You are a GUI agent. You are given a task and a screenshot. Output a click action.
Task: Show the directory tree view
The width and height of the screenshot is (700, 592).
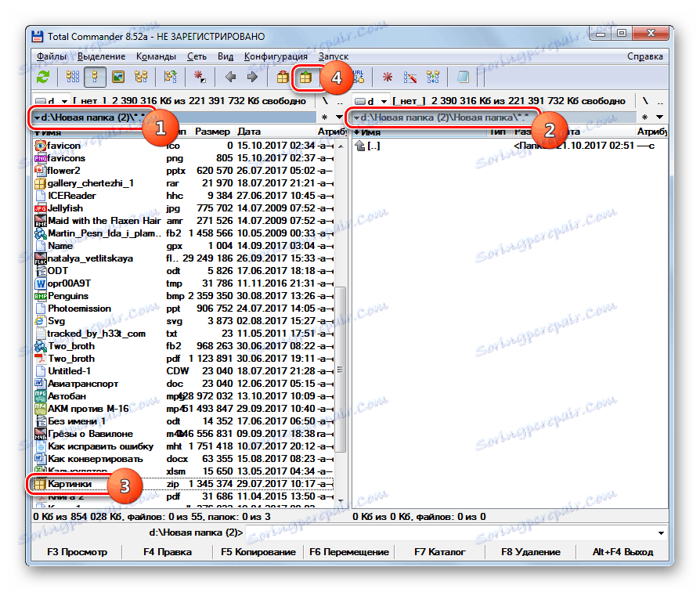141,78
